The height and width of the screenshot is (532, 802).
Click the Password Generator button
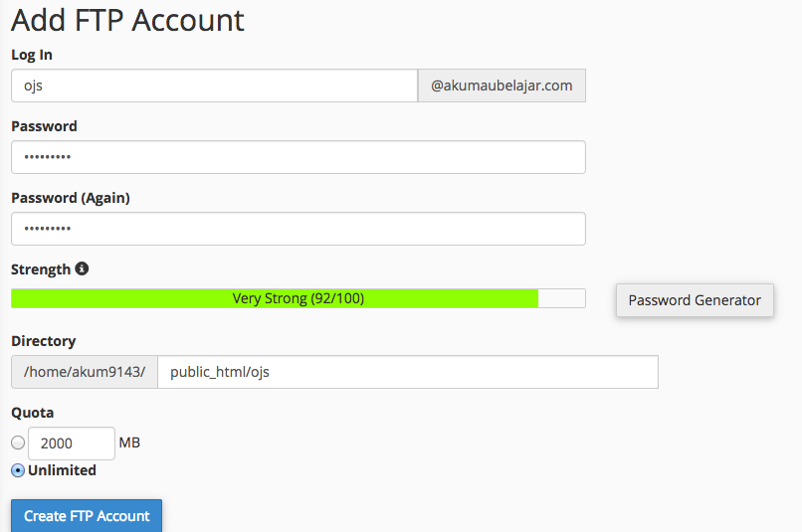coord(695,300)
